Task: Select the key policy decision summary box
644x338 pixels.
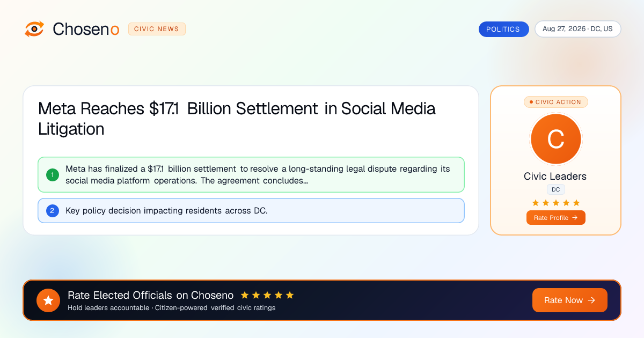Action: point(251,211)
